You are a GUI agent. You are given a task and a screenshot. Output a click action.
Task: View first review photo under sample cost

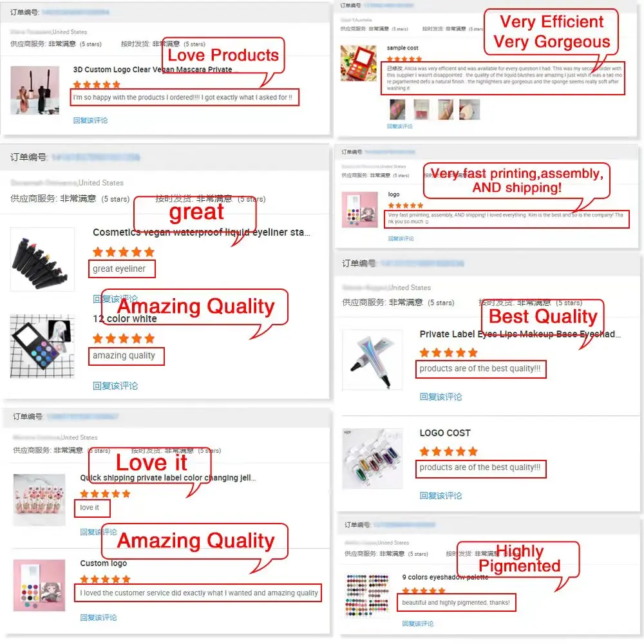397,109
